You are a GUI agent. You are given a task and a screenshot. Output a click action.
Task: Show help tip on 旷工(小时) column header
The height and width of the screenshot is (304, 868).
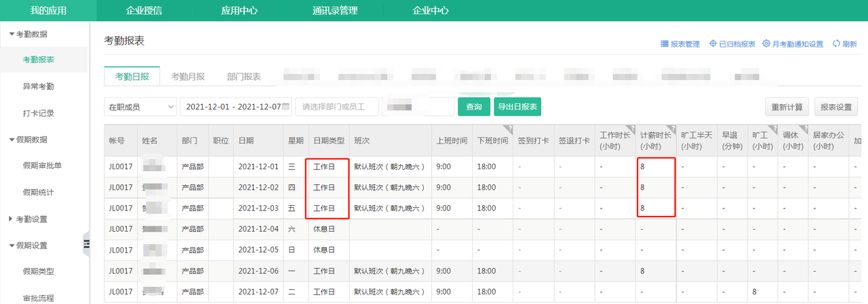coord(772,129)
